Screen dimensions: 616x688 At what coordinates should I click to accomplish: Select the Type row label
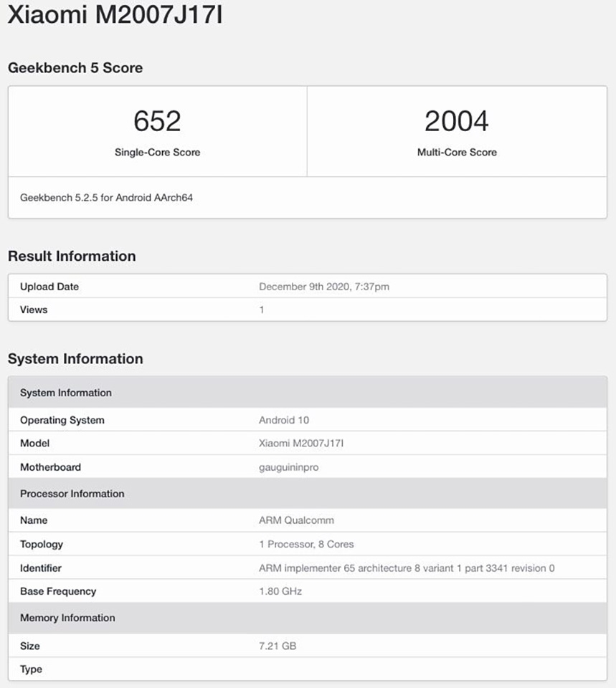[30, 669]
